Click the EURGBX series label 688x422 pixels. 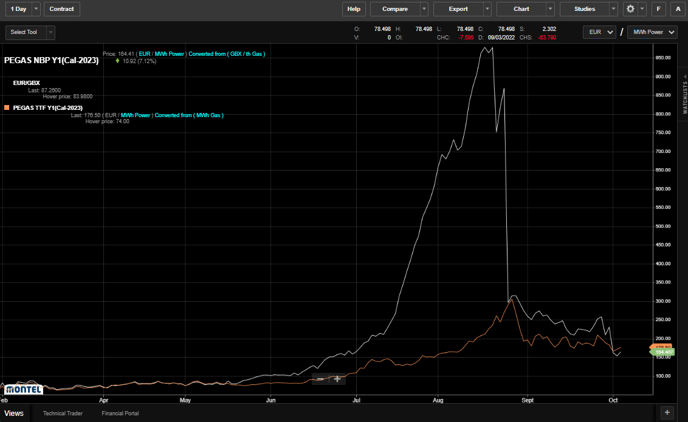26,82
